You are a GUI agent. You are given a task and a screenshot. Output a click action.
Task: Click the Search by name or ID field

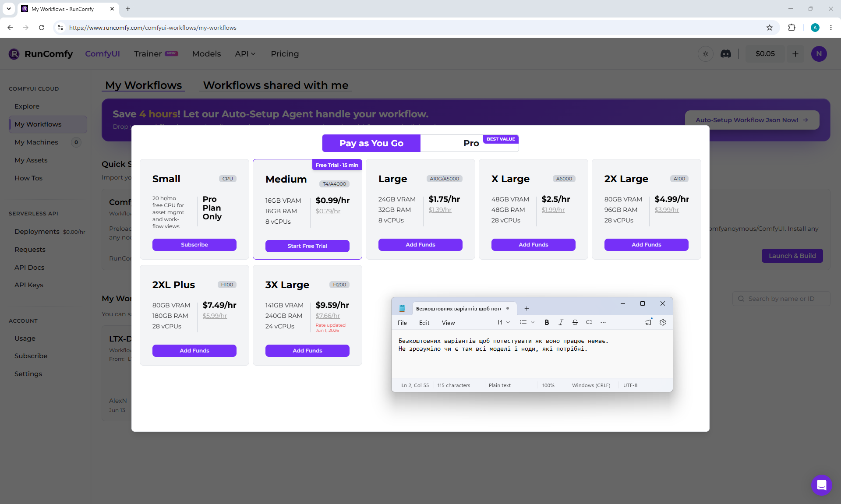(781, 299)
